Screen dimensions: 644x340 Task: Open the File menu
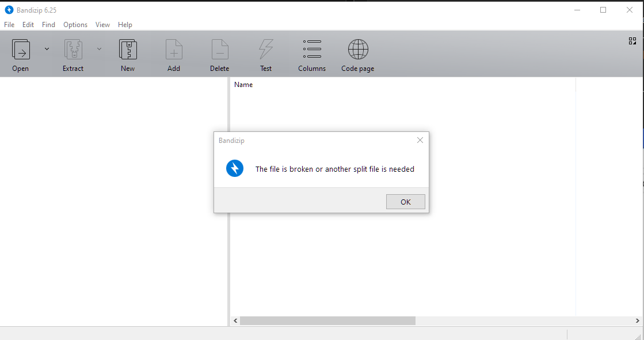[x=9, y=25]
